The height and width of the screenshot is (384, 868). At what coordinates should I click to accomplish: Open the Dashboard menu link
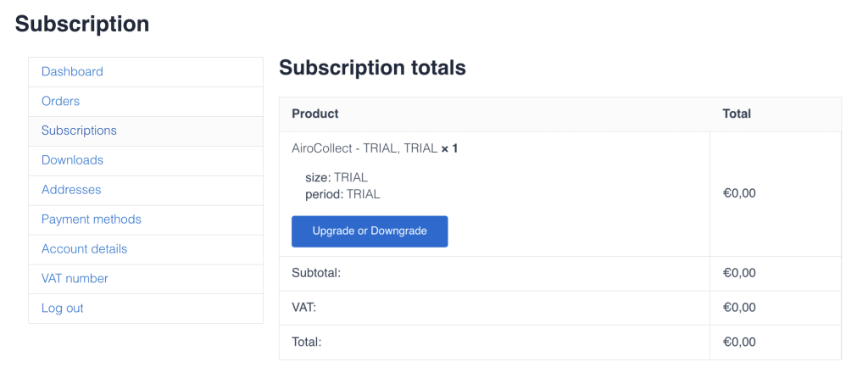(72, 72)
